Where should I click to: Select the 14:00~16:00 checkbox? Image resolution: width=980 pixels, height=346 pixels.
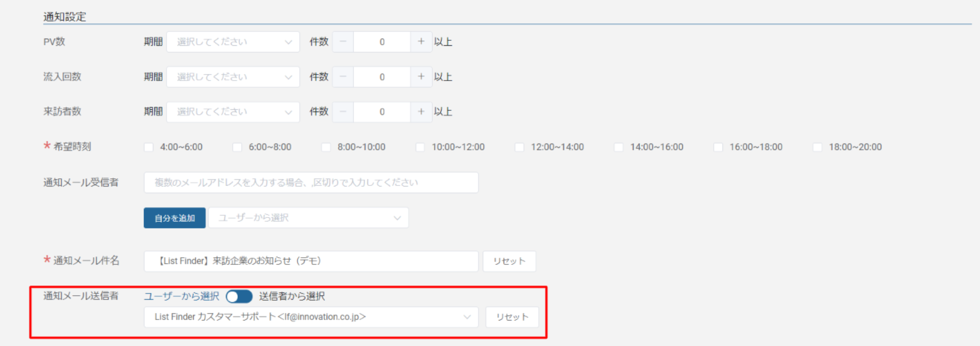pos(619,147)
